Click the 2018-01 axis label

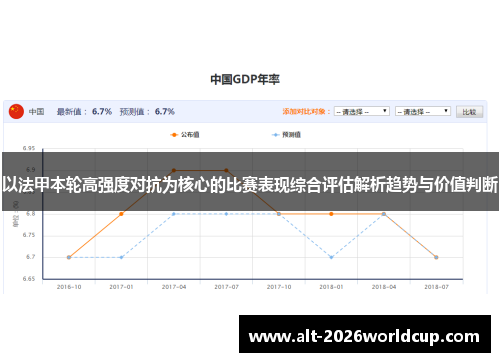331,287
